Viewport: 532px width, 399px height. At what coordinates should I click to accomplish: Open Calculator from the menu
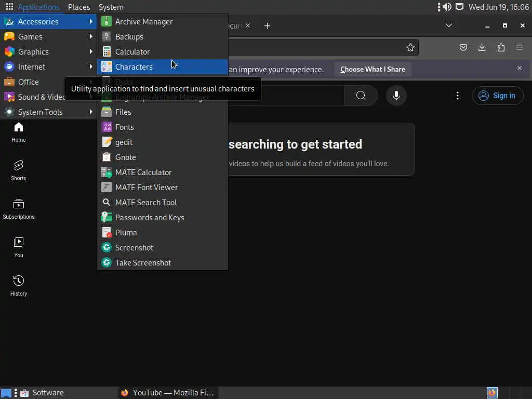tap(163, 51)
